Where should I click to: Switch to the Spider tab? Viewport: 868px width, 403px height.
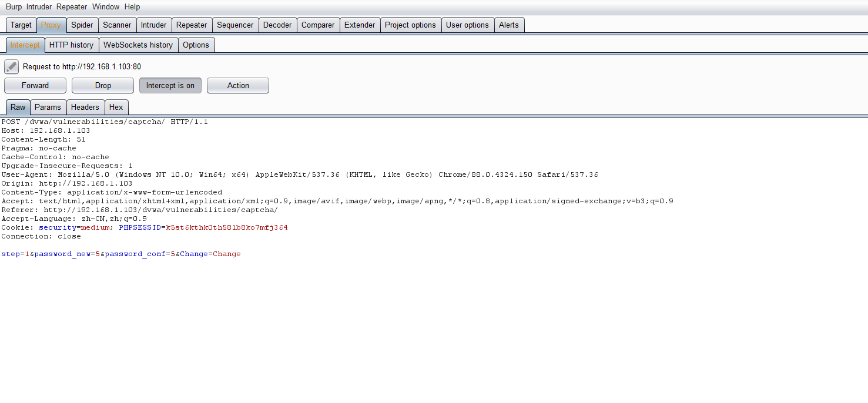tap(82, 25)
